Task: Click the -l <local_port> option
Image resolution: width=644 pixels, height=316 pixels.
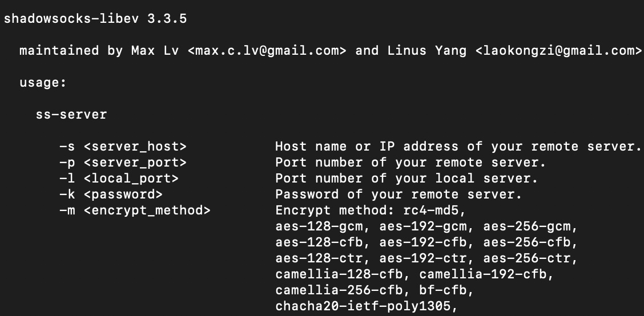Action: (x=119, y=179)
